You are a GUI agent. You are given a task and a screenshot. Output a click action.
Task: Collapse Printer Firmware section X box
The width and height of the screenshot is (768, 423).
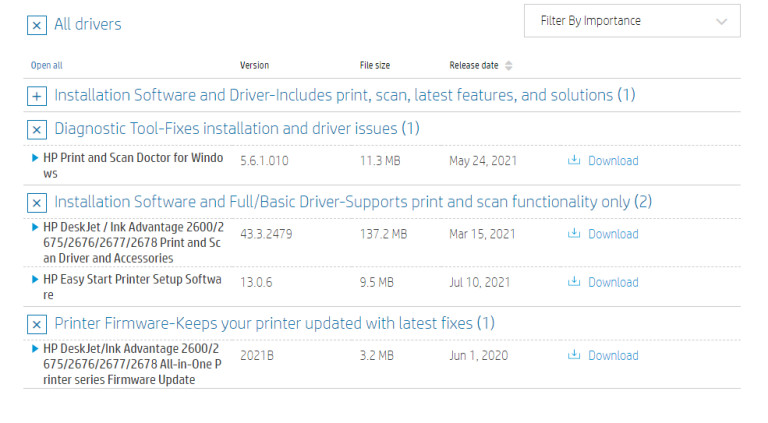click(37, 325)
